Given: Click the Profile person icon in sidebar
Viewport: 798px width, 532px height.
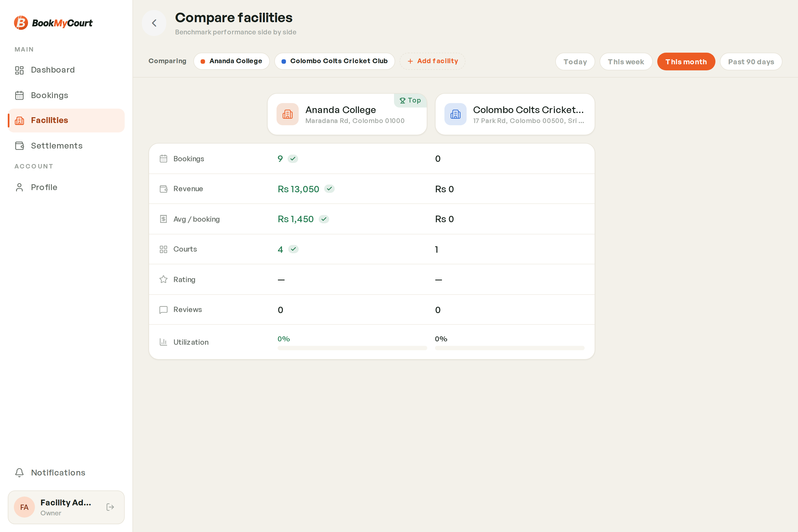Looking at the screenshot, I should [x=19, y=187].
